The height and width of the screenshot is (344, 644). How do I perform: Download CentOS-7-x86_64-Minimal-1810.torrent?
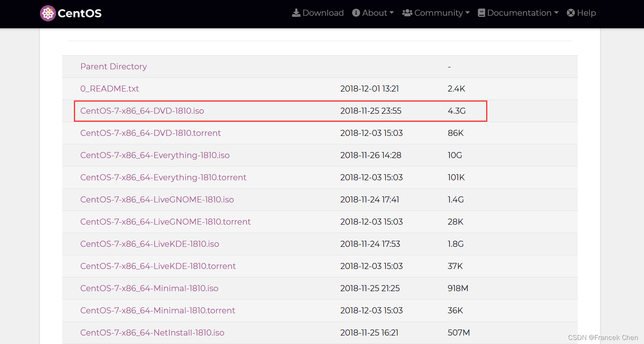pos(157,311)
